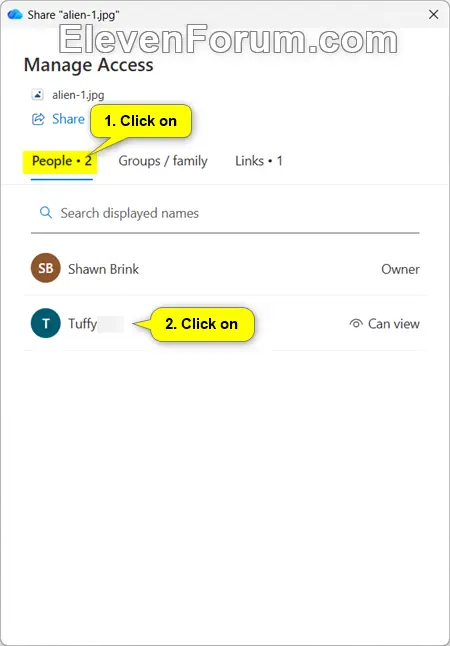Click the Share link text
This screenshot has height=646, width=450.
68,119
